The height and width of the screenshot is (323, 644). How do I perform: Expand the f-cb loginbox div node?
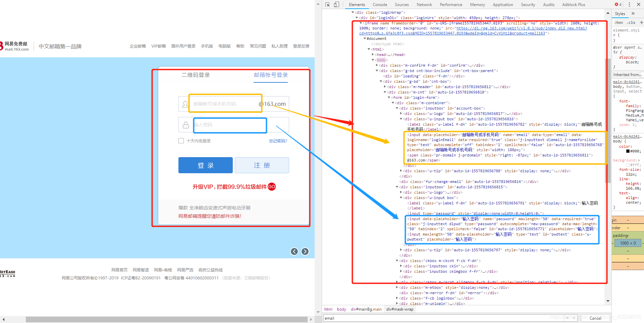tap(397, 298)
